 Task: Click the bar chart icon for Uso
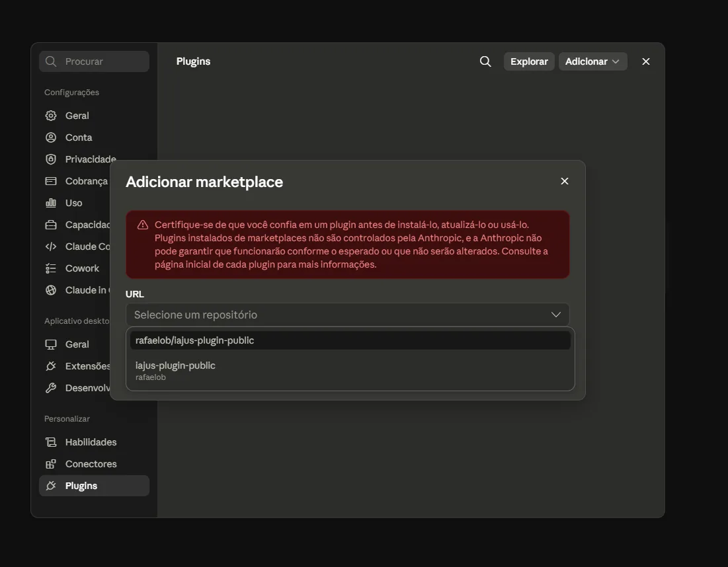[x=51, y=203]
